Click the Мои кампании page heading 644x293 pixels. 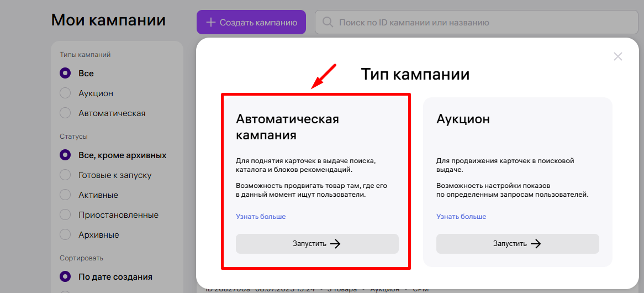coord(108,20)
